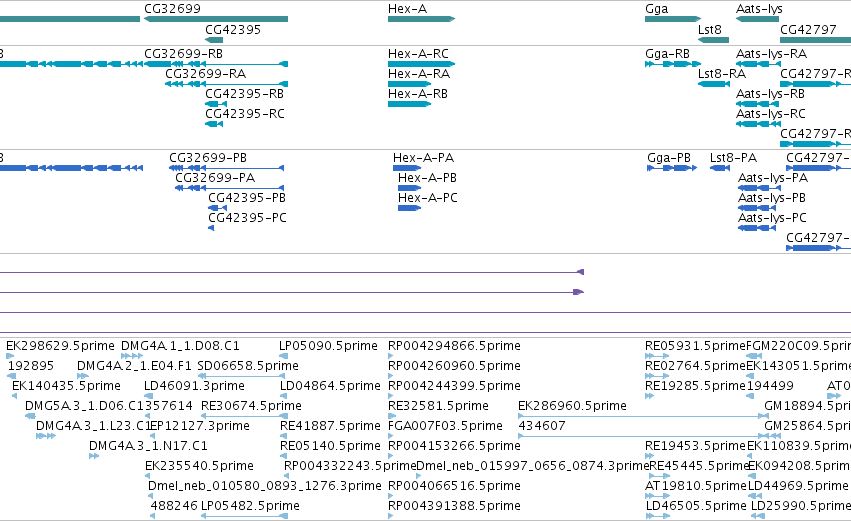This screenshot has width=851, height=521.
Task: Click EST RP004391388.5prime
Action: point(454,506)
